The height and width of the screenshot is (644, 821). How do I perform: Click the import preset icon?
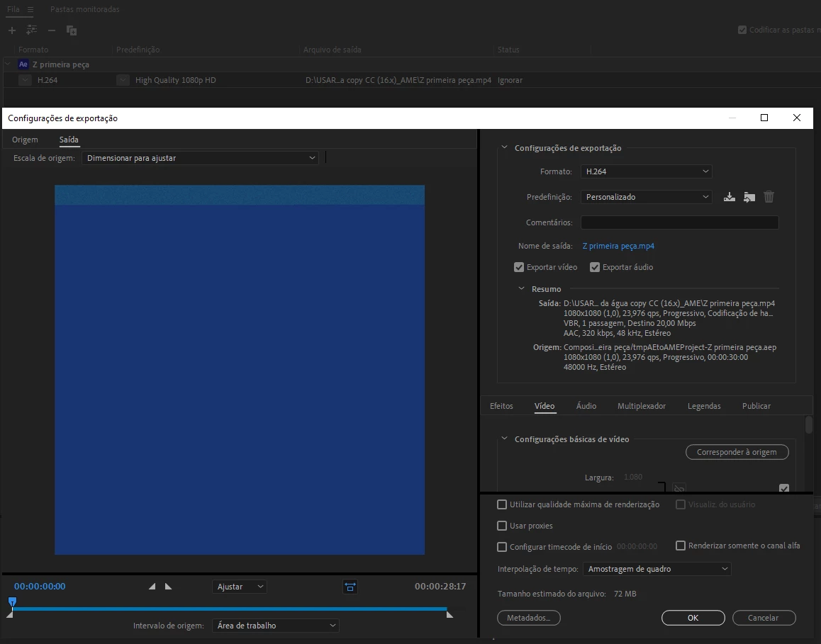(749, 197)
